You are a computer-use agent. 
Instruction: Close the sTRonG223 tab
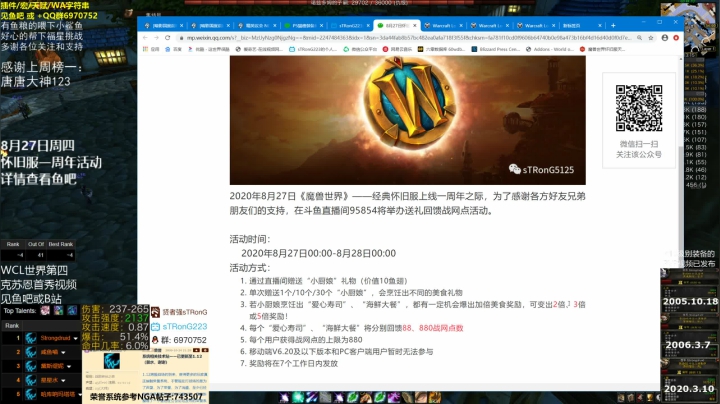(x=368, y=26)
